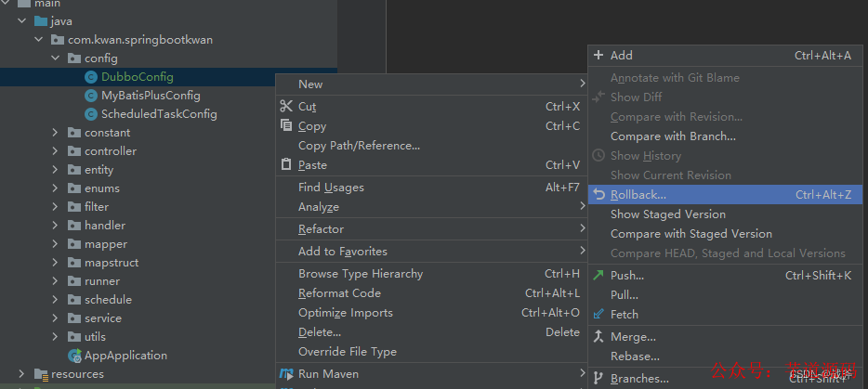Click the green Push arrow icon
Screen dimensions: 868x389
598,275
